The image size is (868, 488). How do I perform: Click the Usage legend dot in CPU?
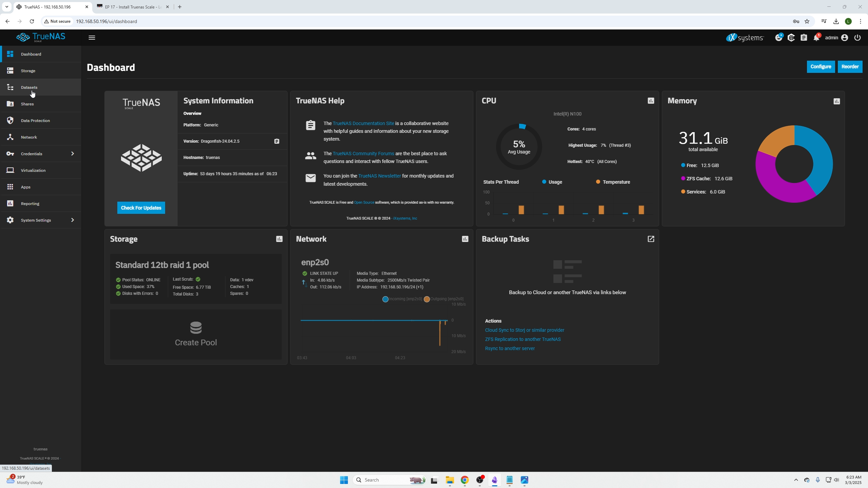[544, 182]
